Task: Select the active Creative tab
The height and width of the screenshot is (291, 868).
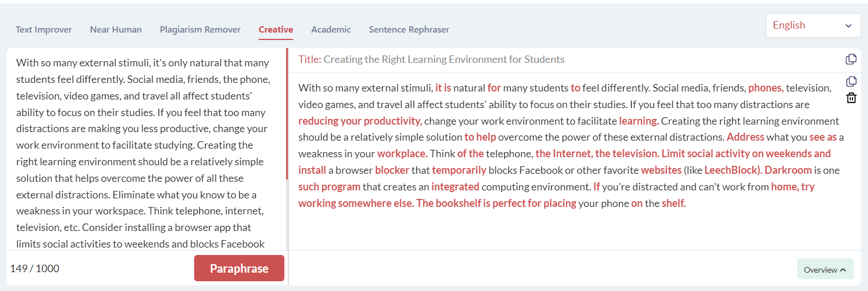Action: click(276, 30)
